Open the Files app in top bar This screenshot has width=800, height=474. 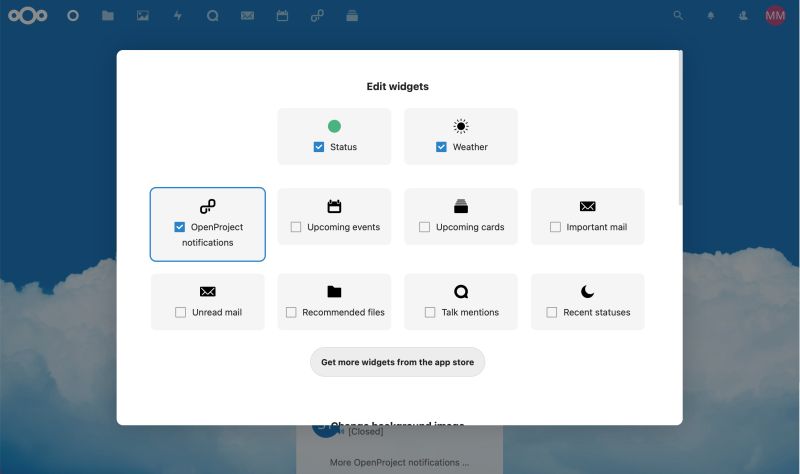coord(108,16)
